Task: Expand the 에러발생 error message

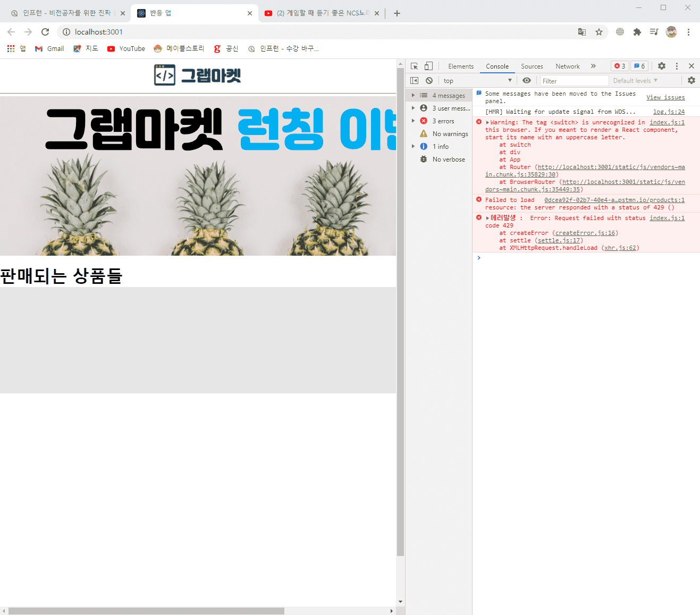Action: coord(487,218)
